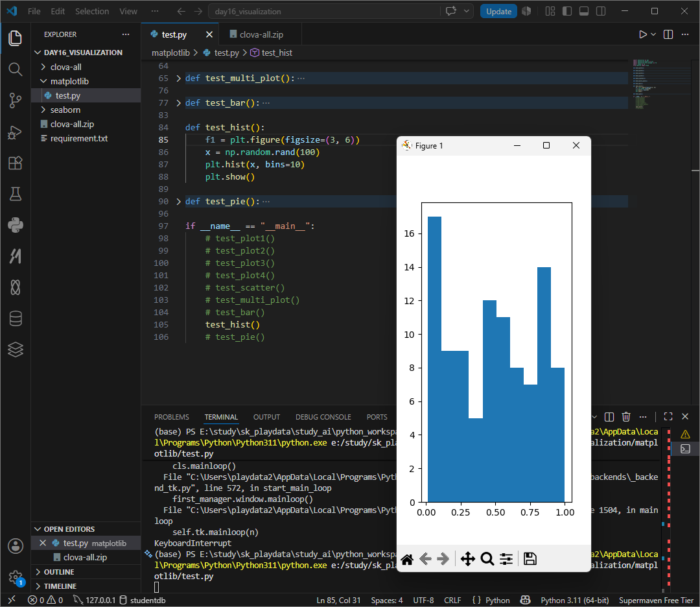Image resolution: width=700 pixels, height=607 pixels.
Task: Run Python file with play icon
Action: (x=642, y=34)
